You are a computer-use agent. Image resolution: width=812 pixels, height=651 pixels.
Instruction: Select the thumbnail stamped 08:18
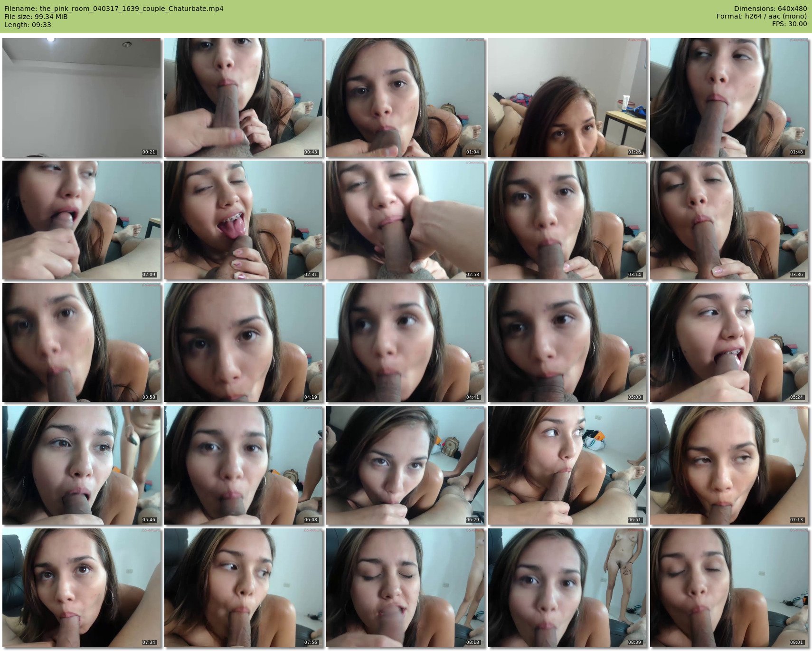click(x=406, y=588)
